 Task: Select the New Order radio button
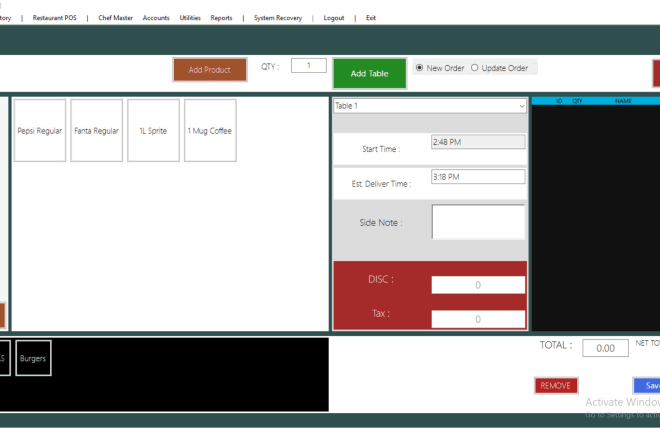pos(420,68)
